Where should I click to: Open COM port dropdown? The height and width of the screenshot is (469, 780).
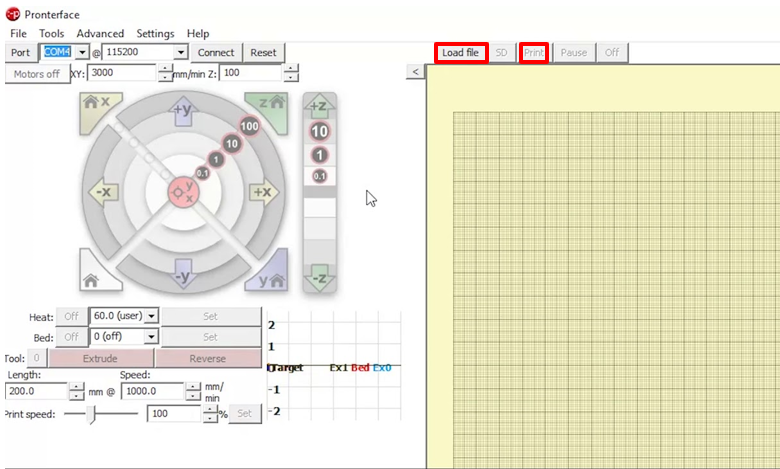pyautogui.click(x=82, y=52)
